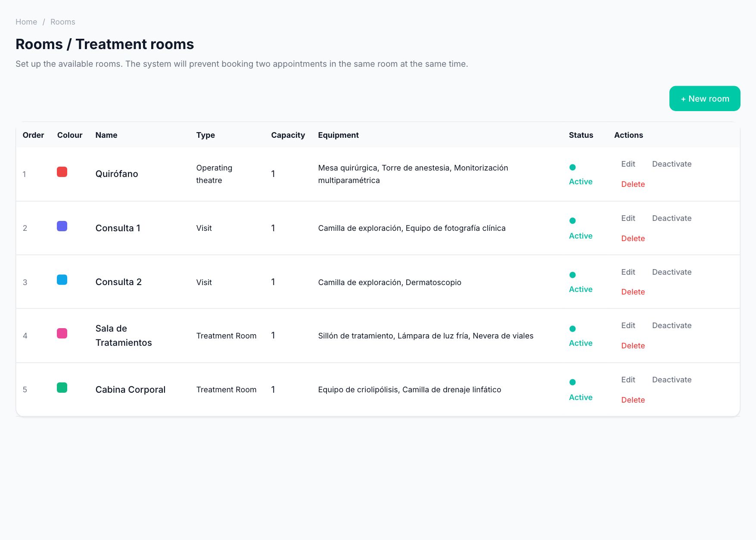Click the Colour column header
Screen dimensions: 756x540
click(70, 135)
